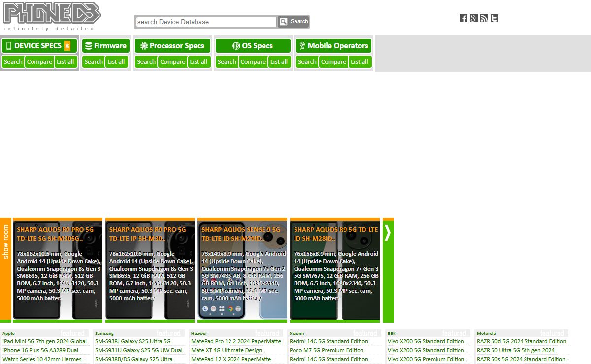Open the MatePad 12 X 2024 PaperMatte link
This screenshot has width=591, height=364.
point(232,359)
